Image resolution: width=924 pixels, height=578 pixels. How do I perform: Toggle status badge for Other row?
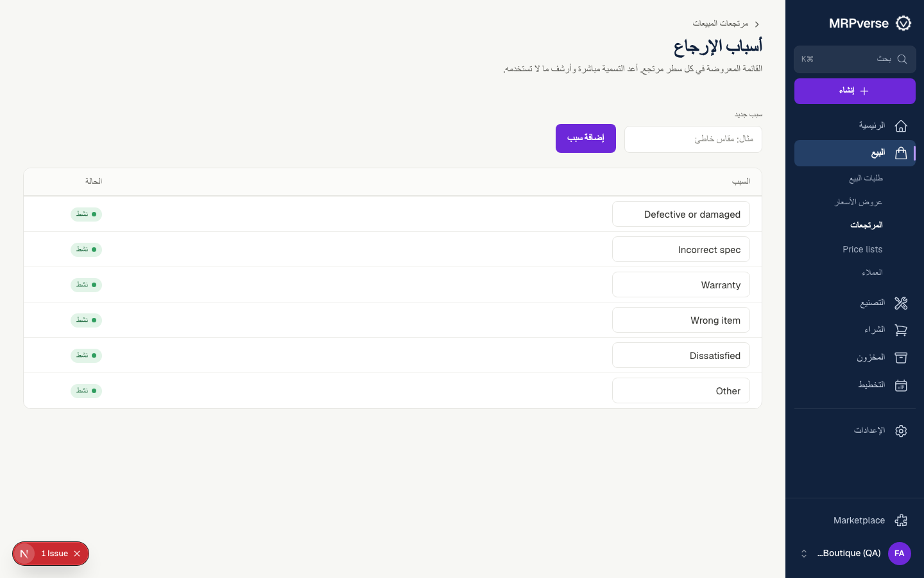(86, 390)
